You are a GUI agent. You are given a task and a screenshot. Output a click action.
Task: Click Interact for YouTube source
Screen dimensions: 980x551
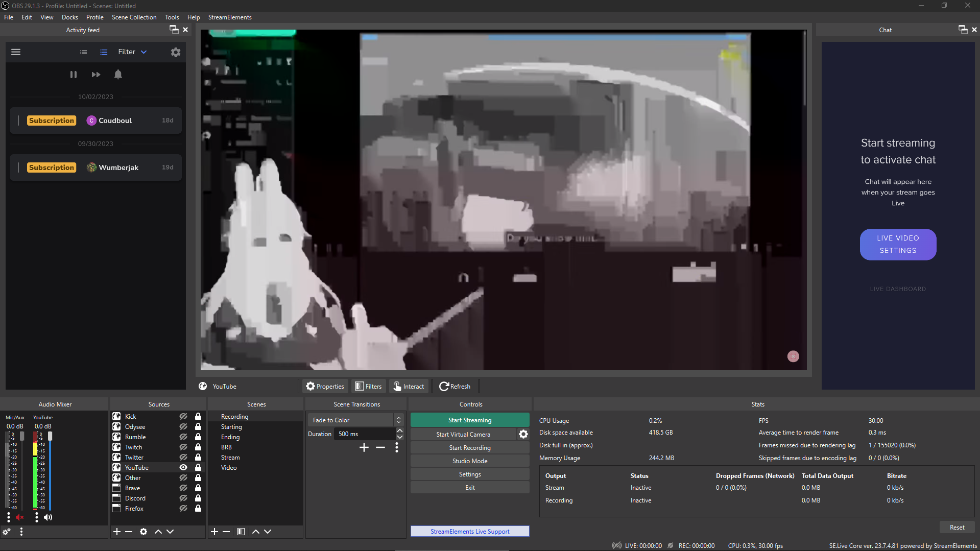[409, 386]
